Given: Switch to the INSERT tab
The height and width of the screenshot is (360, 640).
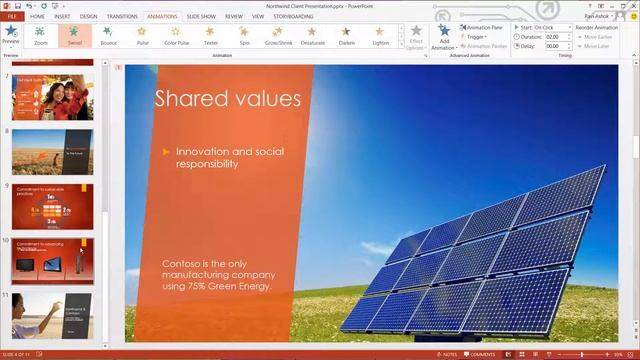Looking at the screenshot, I should coord(62,16).
